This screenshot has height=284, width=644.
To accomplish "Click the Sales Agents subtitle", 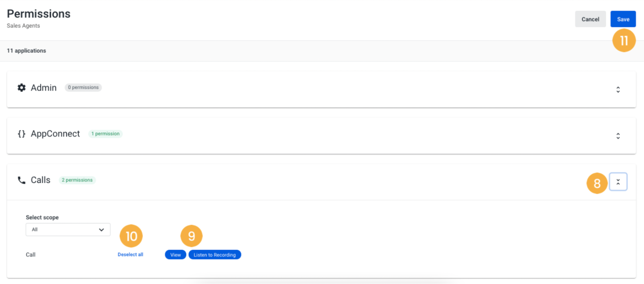I will point(23,25).
